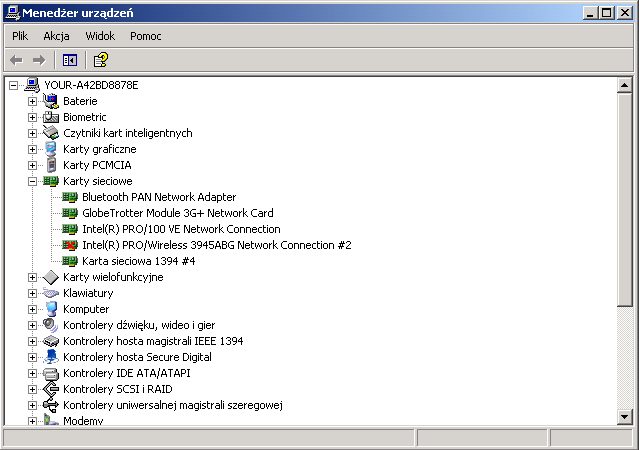The width and height of the screenshot is (639, 450).
Task: Click the USB controllers icon
Action: point(51,405)
